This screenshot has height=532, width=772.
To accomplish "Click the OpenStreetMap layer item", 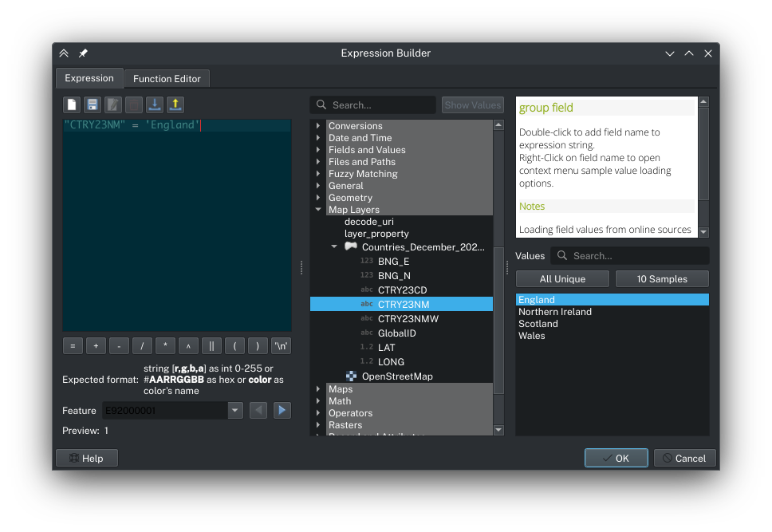I will (x=396, y=376).
